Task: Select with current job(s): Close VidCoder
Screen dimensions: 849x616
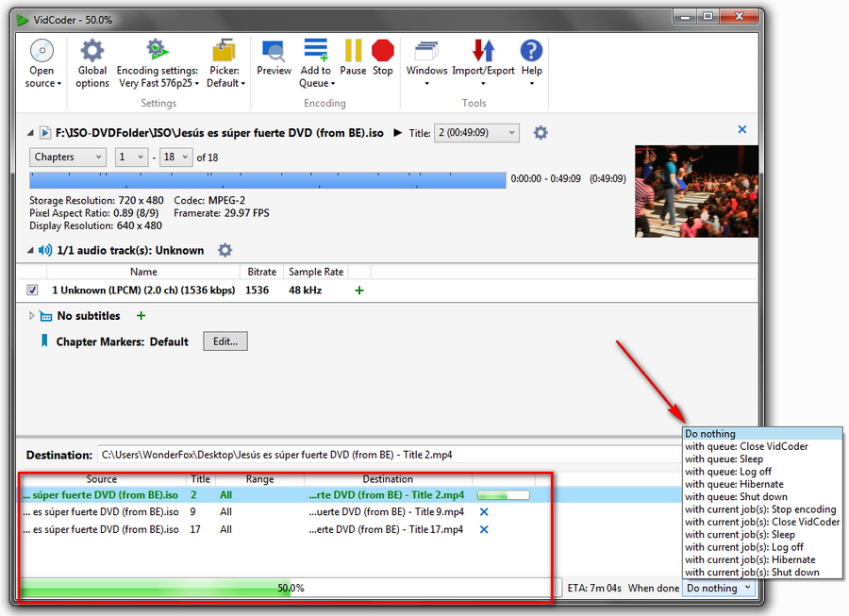Action: point(762,522)
